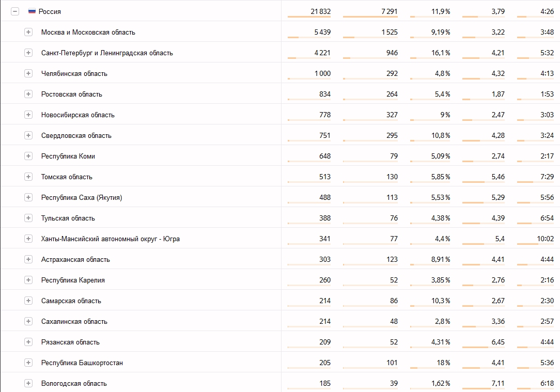Expand Санкт-Петербург и Ленинградская область
560x392 pixels.
[28, 53]
